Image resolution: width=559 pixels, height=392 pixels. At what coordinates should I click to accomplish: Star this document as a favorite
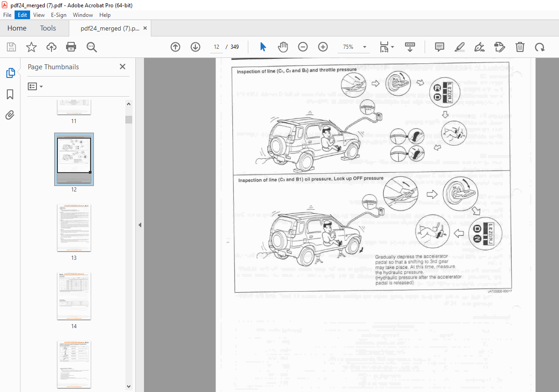(31, 46)
